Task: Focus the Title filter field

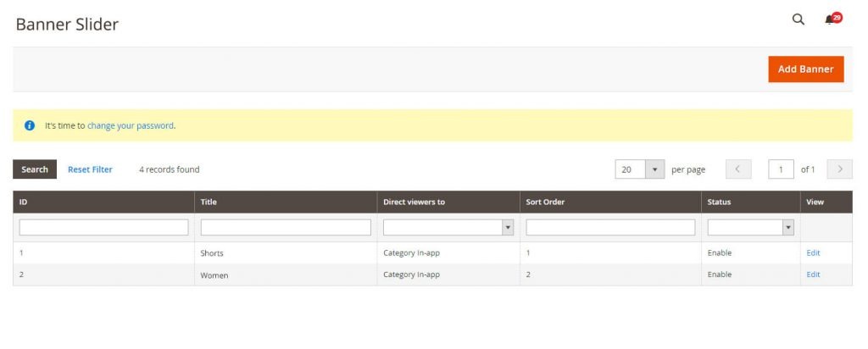Action: pyautogui.click(x=286, y=227)
